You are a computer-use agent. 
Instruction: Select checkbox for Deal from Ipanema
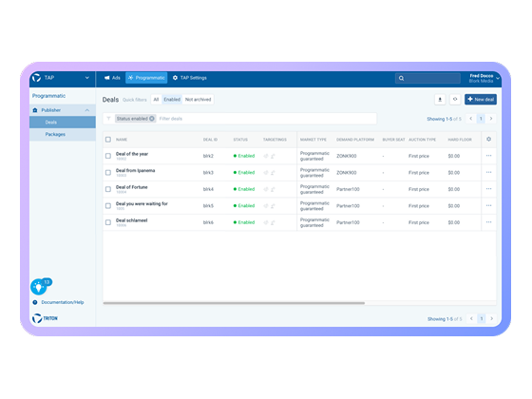tap(108, 173)
